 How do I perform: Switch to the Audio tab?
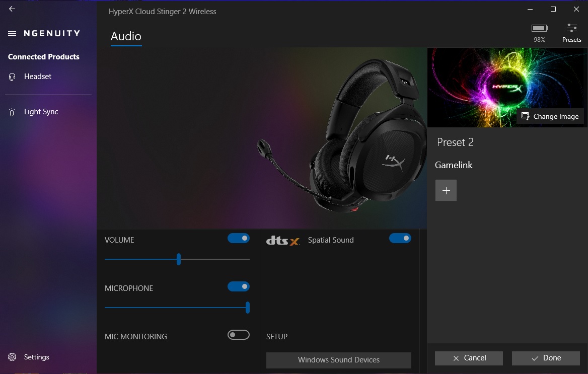pos(125,36)
